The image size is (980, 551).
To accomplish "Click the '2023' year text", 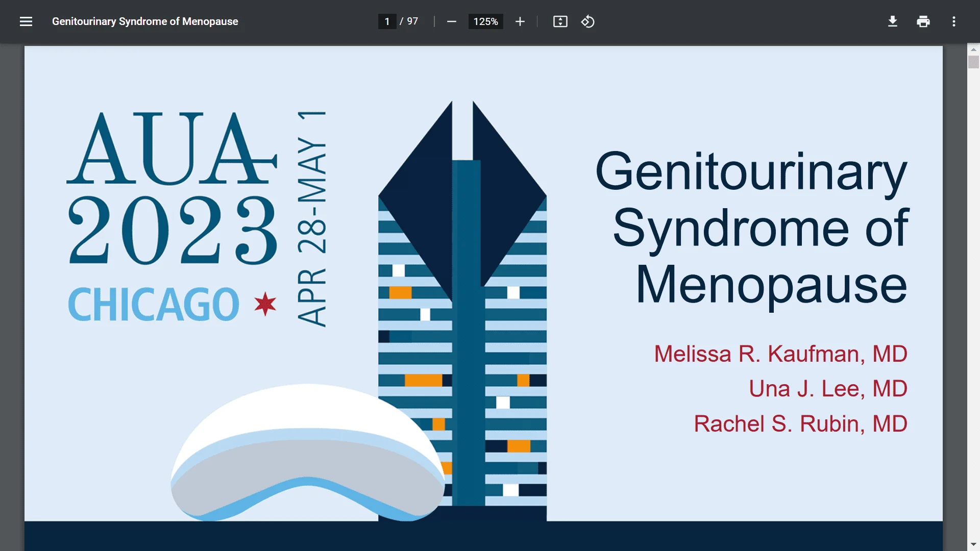I will coord(173,230).
